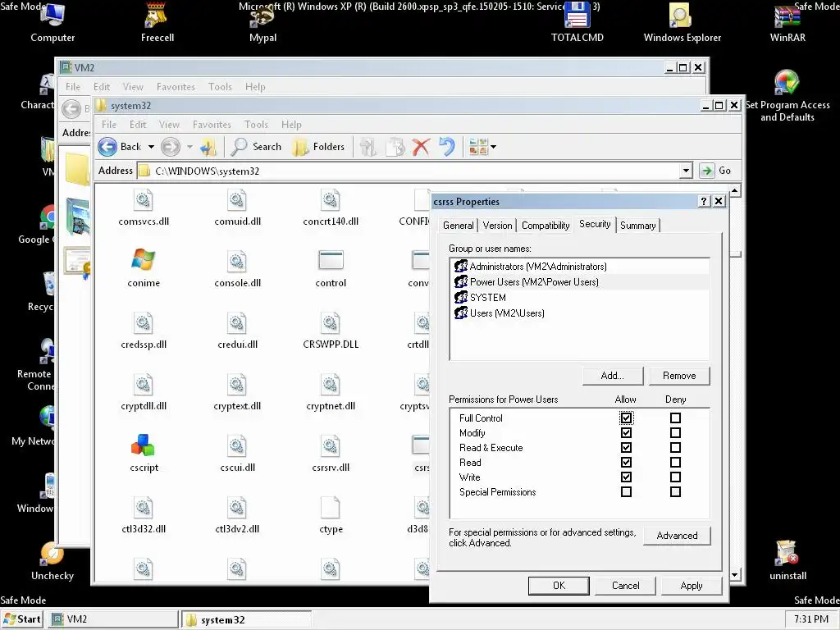Screen dimensions: 840x630
Task: Click OK in csrss Properties
Action: (559, 586)
